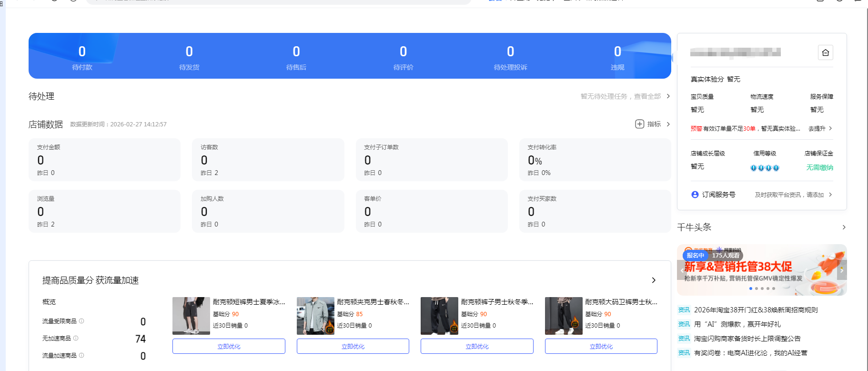Click info icon beside 无加速商品
Screen dimensions: 868x371
point(76,338)
